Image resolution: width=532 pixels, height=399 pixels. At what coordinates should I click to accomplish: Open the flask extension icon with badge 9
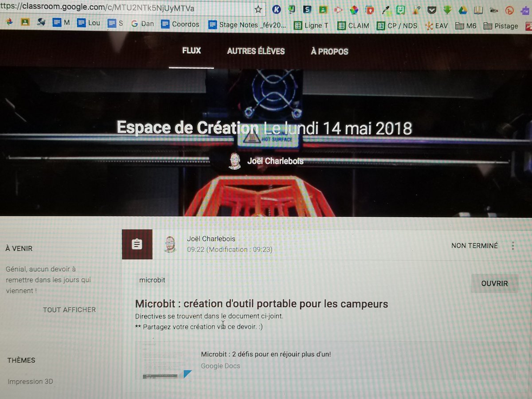pos(416,10)
